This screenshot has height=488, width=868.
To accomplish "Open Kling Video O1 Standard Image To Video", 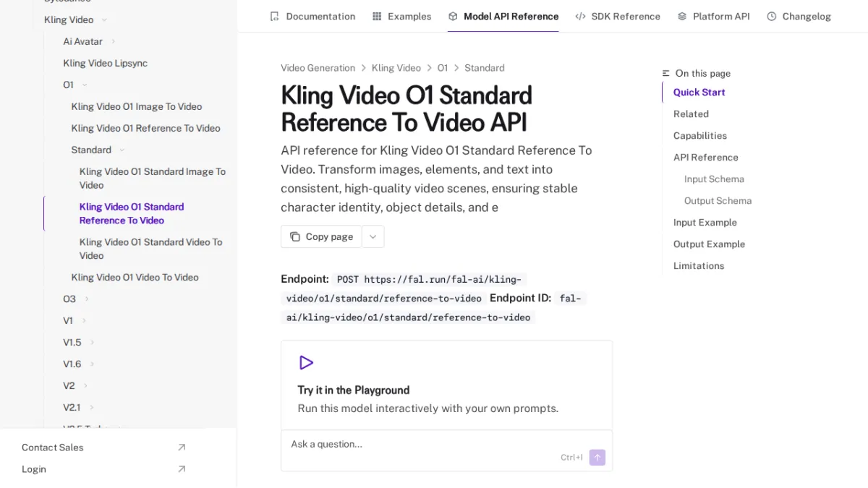I will pos(153,178).
